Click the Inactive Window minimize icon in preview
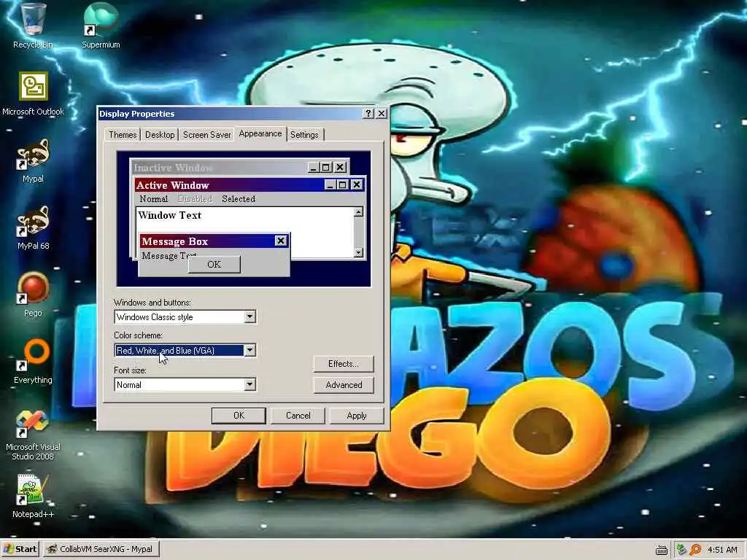This screenshot has width=747, height=560. pyautogui.click(x=314, y=168)
